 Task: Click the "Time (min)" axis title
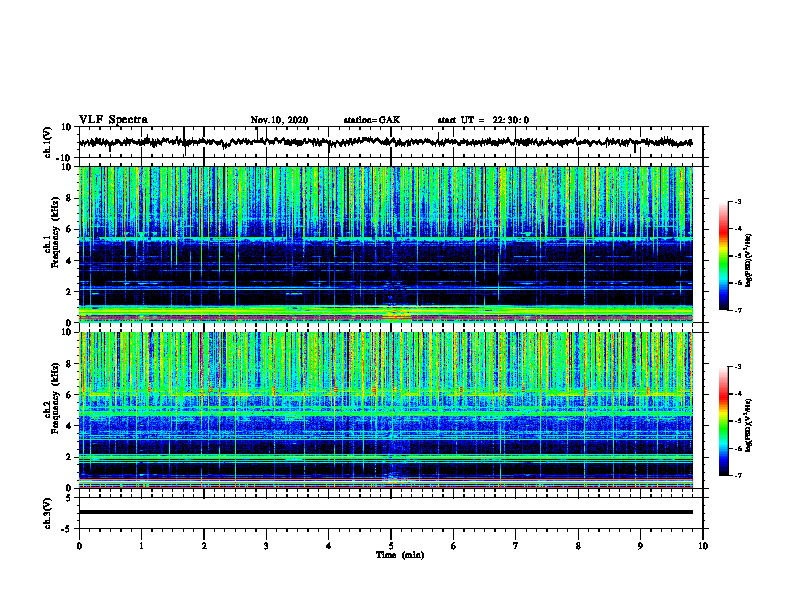pos(400,555)
